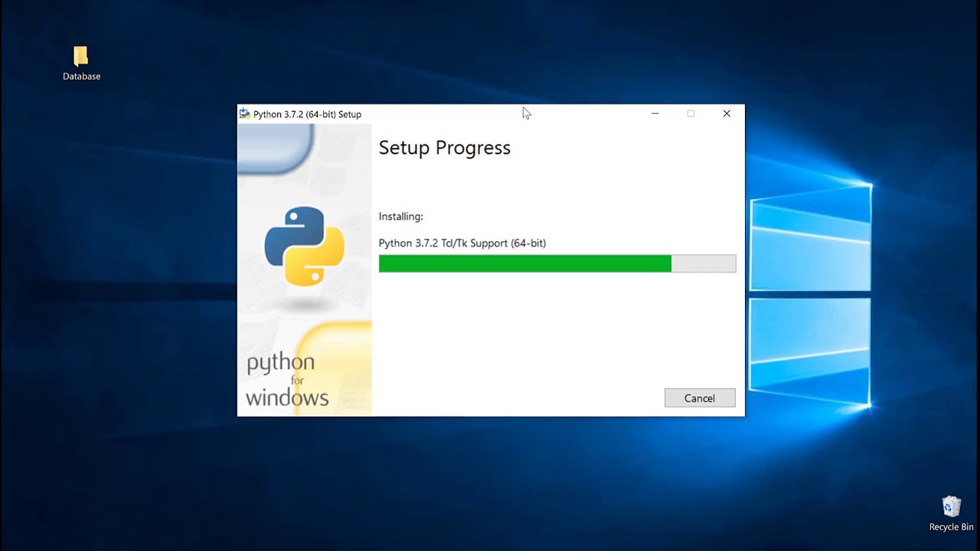Click the Python logo in setup sidebar
The width and height of the screenshot is (980, 551).
pos(305,246)
